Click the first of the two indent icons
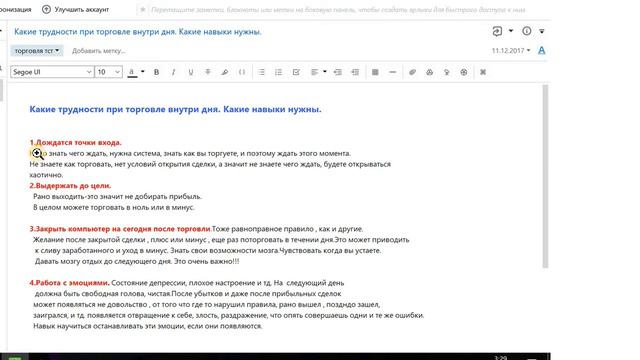This screenshot has height=360, width=640. [x=338, y=72]
